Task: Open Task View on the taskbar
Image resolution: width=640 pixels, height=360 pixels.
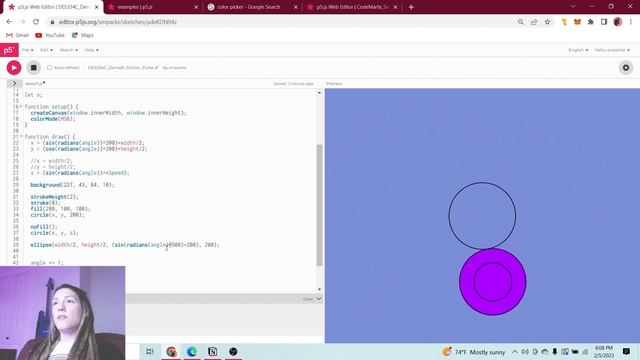Action: tap(150, 352)
